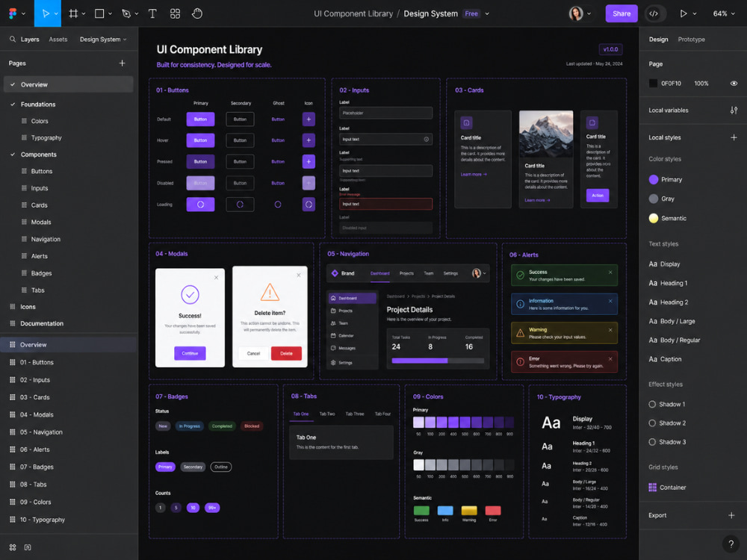Screen dimensions: 747x560
Task: Select the Move tool
Action: [46, 13]
